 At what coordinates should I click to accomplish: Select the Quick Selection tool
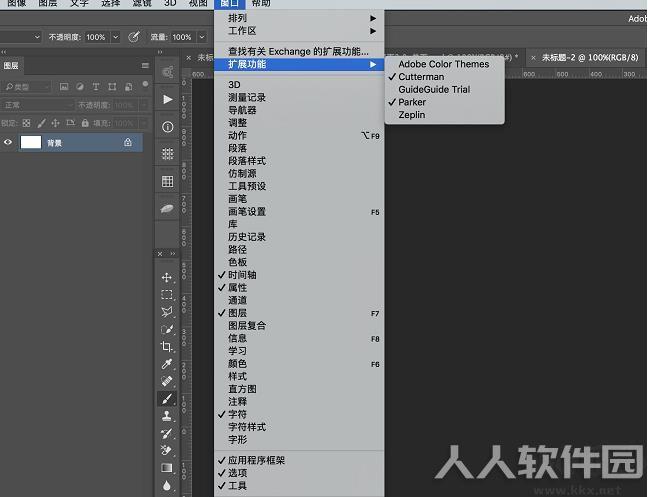(167, 329)
